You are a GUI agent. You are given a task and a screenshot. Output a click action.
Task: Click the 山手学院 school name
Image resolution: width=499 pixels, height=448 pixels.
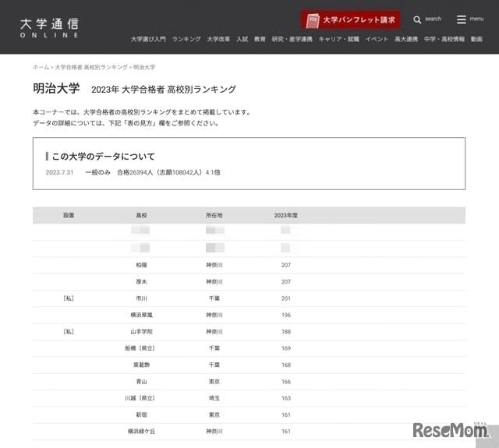pyautogui.click(x=142, y=332)
